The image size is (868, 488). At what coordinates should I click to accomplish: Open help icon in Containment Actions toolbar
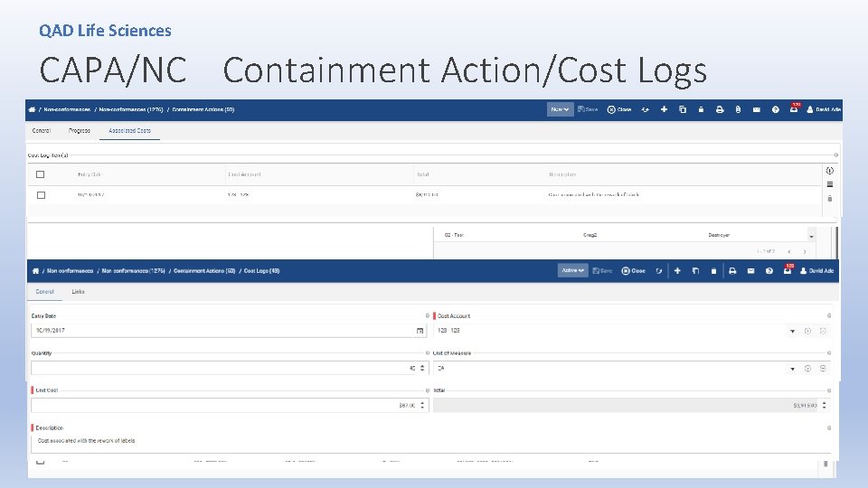[776, 109]
